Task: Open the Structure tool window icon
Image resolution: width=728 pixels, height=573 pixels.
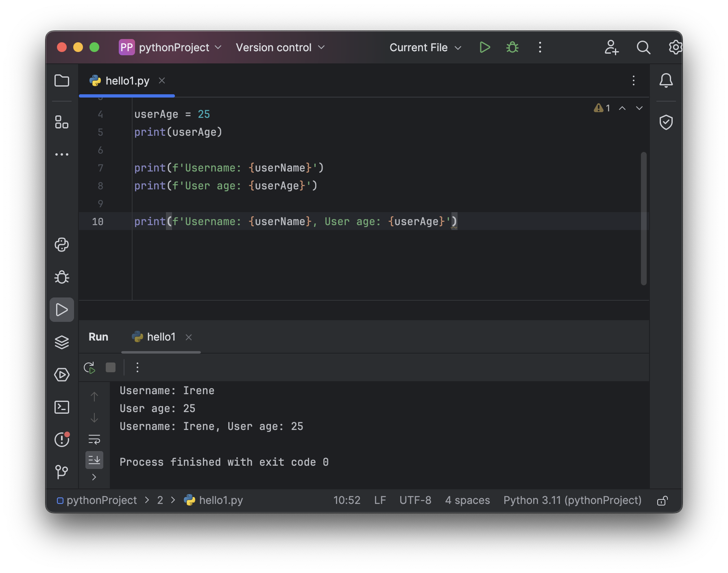Action: click(x=62, y=122)
